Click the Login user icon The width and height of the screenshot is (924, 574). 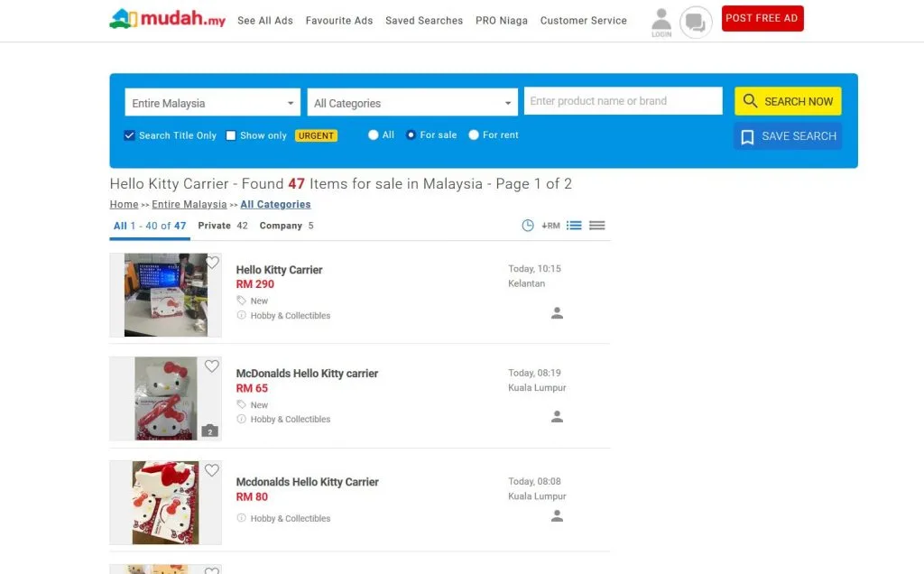tap(661, 22)
